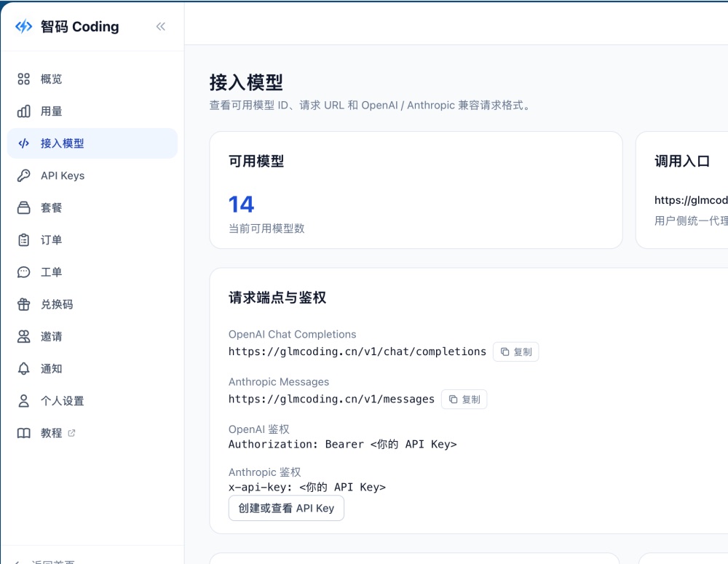This screenshot has width=728, height=564.
Task: Open API Keys sidebar item
Action: 92,175
